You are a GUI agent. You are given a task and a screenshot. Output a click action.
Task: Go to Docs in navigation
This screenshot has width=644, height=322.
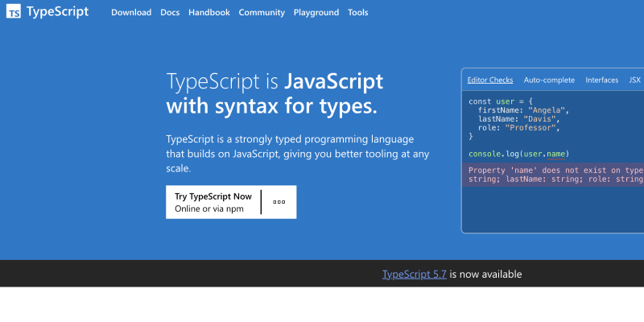point(170,12)
